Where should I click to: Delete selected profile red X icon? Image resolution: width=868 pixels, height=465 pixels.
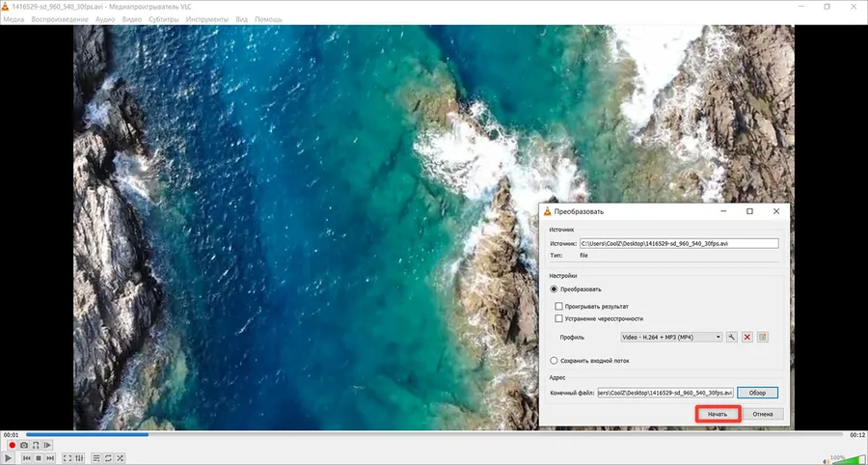click(x=747, y=337)
